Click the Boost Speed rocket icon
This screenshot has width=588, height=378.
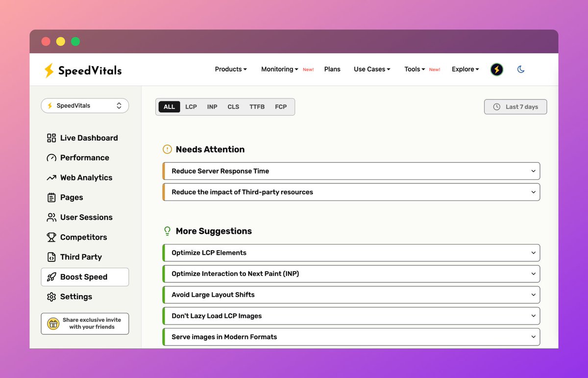point(51,277)
